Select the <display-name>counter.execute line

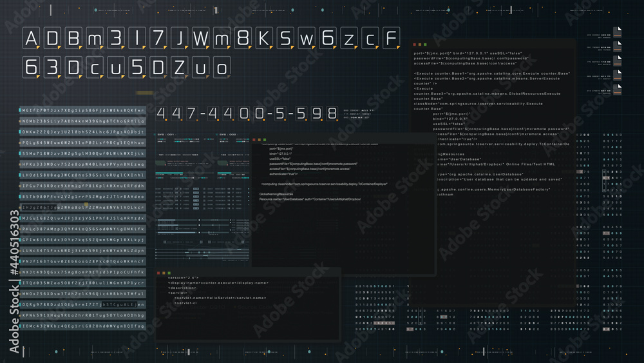point(218,283)
